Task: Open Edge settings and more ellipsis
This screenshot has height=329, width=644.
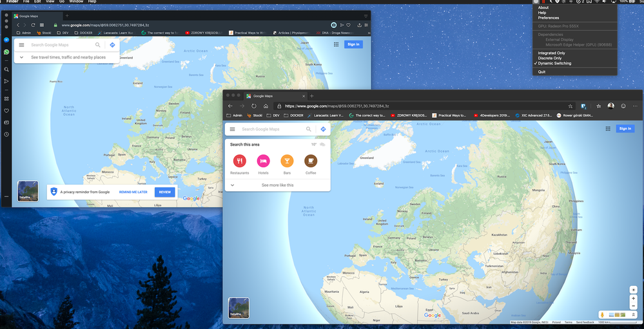Action: coord(635,106)
